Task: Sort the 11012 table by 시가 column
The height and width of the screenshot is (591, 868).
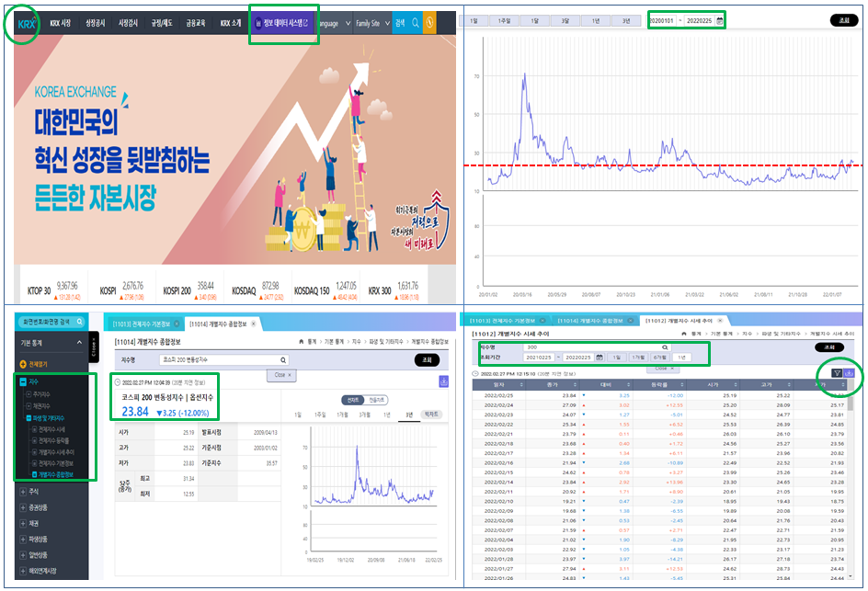Action: point(713,384)
